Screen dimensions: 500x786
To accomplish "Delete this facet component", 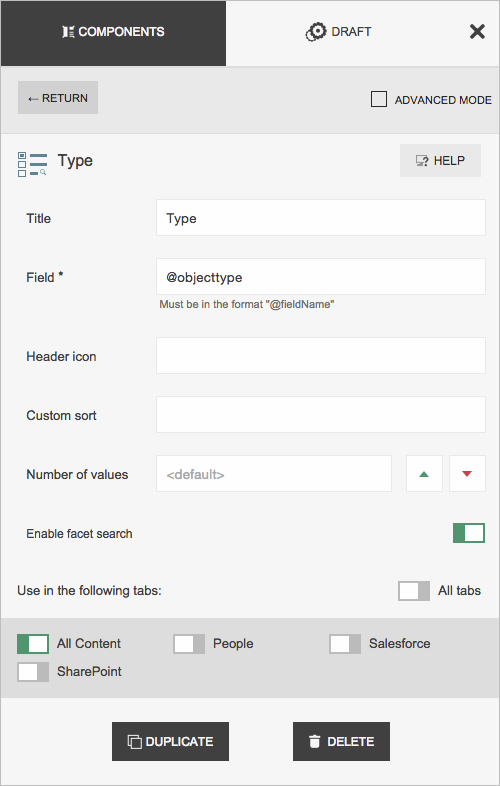I will [342, 741].
